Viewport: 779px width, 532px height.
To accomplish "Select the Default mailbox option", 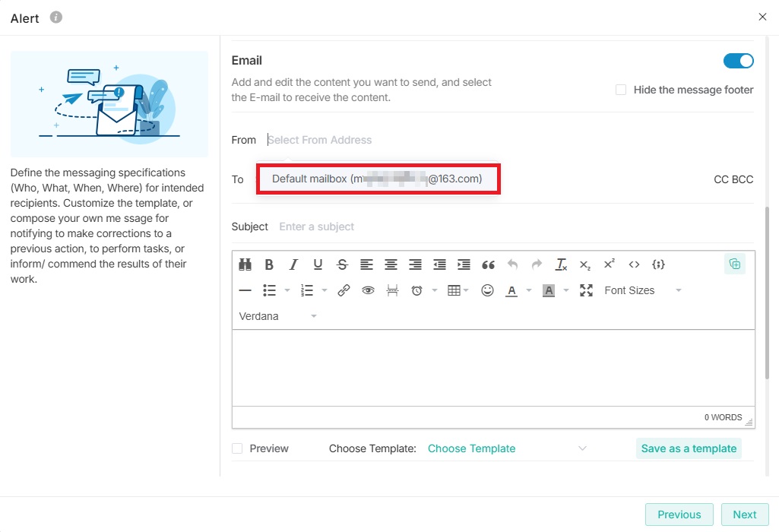I will point(378,179).
